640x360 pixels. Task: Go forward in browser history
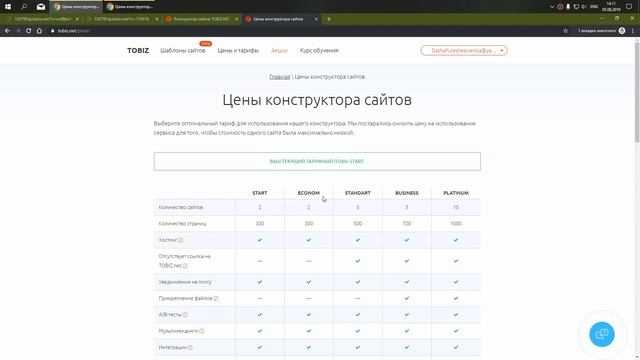click(x=18, y=31)
